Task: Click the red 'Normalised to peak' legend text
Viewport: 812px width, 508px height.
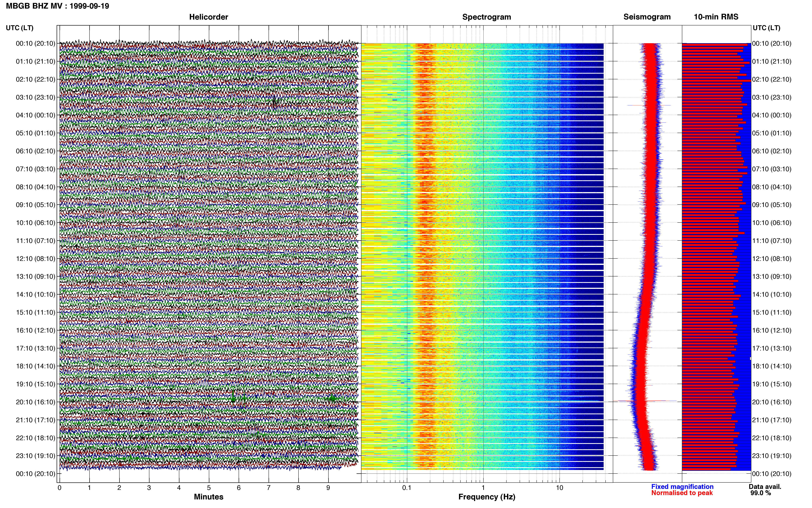Action: click(682, 493)
